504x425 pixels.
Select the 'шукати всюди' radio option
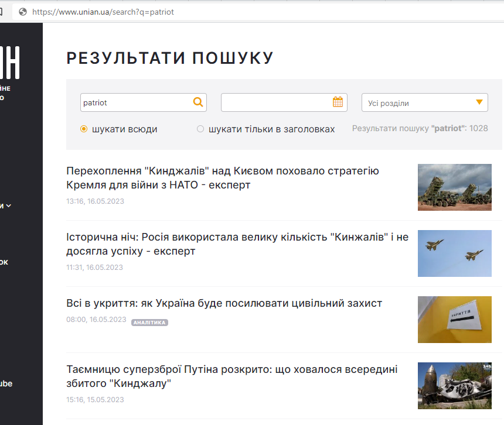(x=84, y=129)
